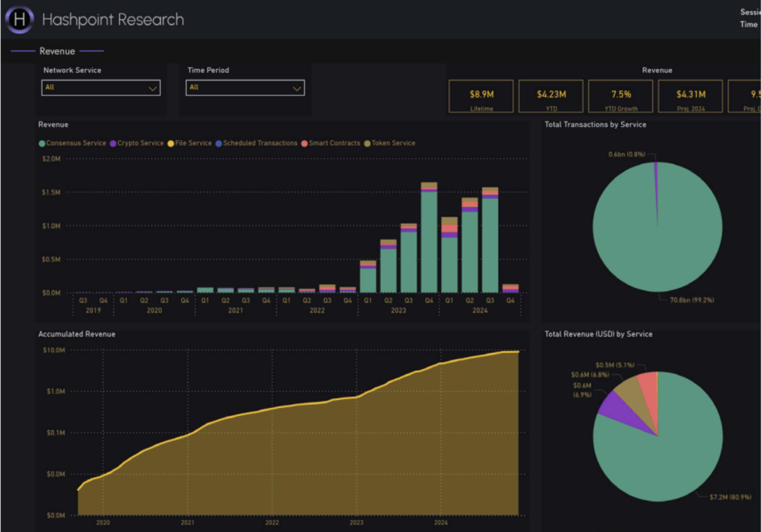Select the Consensus Service legend marker

41,143
